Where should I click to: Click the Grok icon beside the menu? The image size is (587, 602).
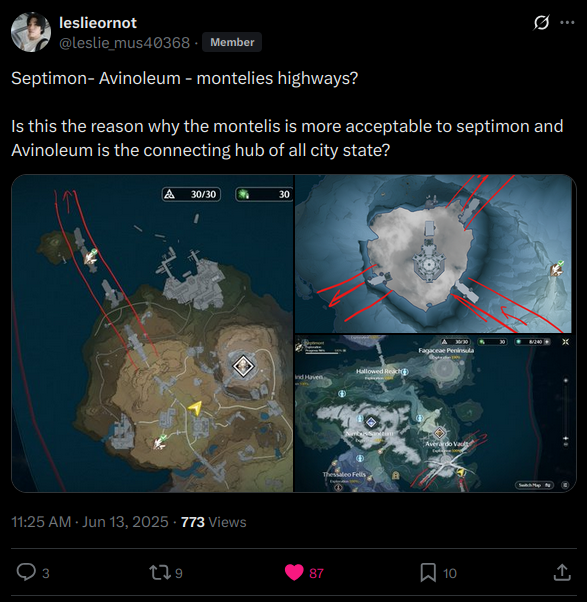coord(541,23)
